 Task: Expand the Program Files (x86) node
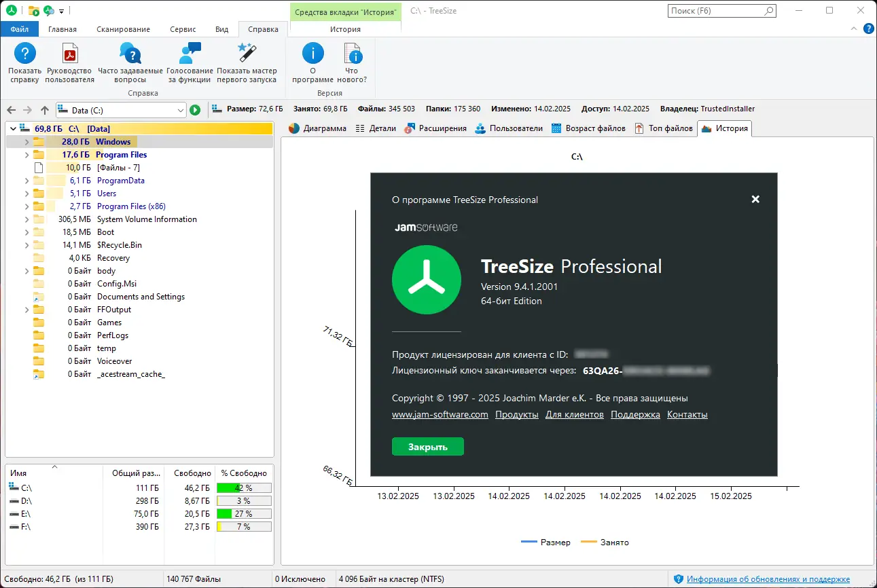pos(26,206)
